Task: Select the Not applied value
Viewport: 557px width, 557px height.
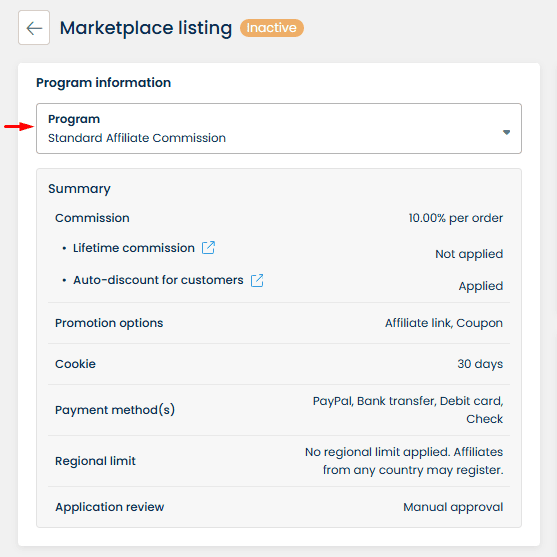Action: point(469,254)
